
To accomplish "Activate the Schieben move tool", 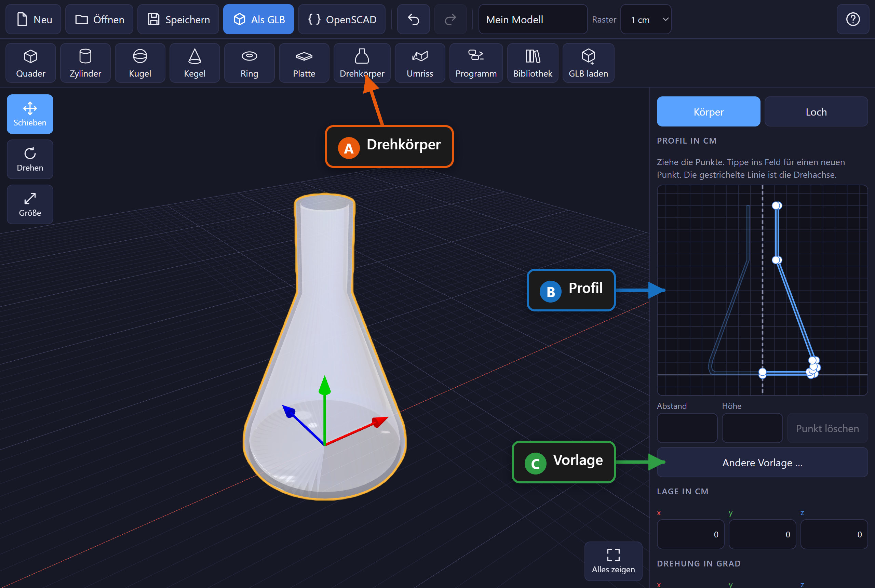I will pos(30,114).
